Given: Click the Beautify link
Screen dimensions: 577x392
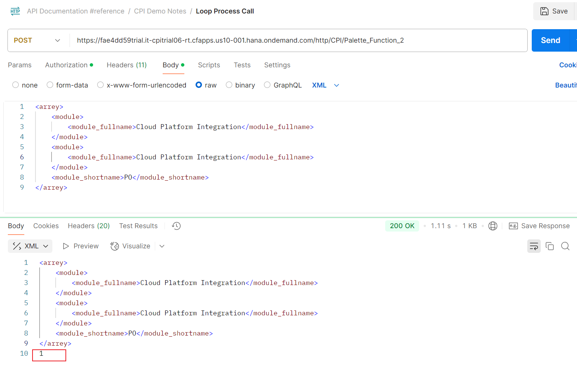Looking at the screenshot, I should point(566,85).
